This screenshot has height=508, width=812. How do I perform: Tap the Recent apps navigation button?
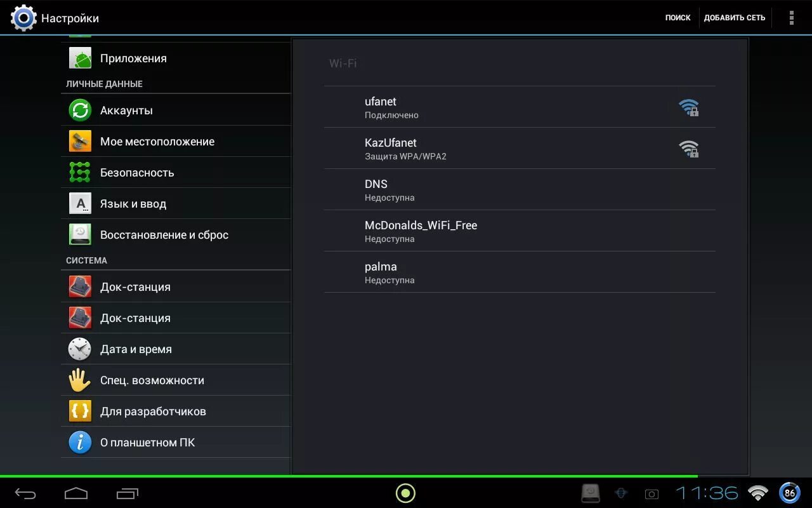pos(128,493)
